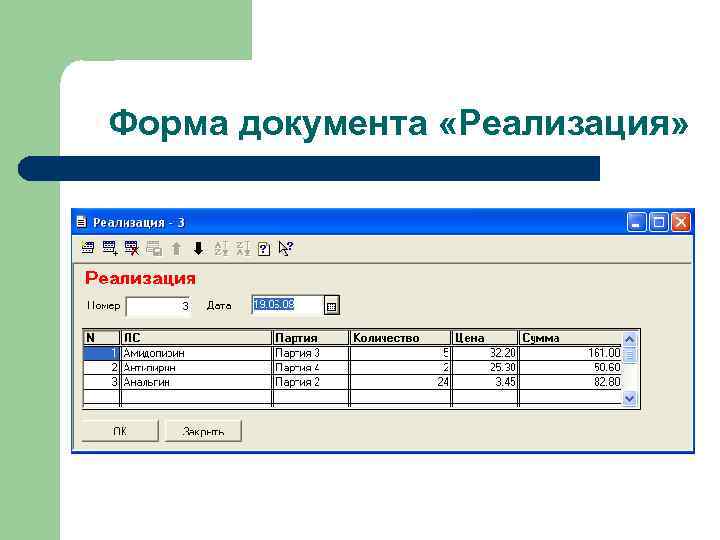Click the price cell 32.20
The width and height of the screenshot is (720, 540).
click(485, 353)
